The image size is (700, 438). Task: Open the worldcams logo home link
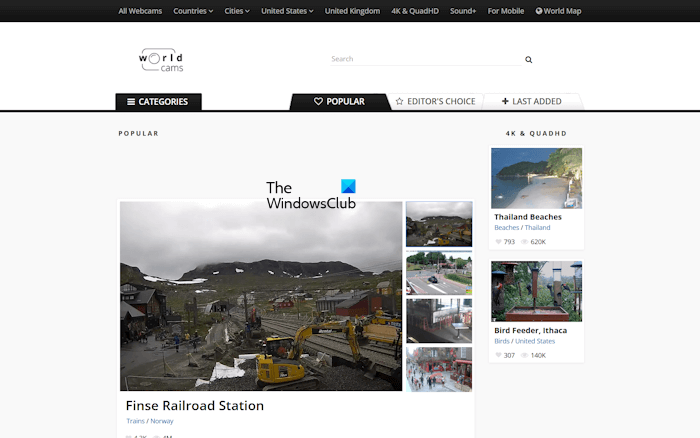[x=161, y=60]
